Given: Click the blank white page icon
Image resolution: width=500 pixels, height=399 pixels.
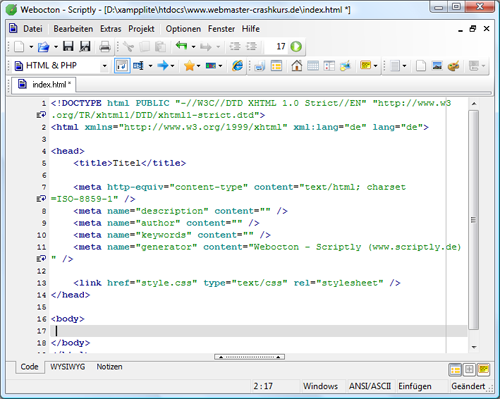Looking at the screenshot, I should click(421, 66).
